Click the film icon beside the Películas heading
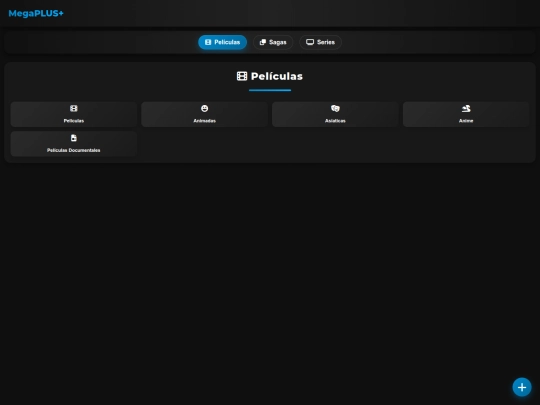 [242, 76]
